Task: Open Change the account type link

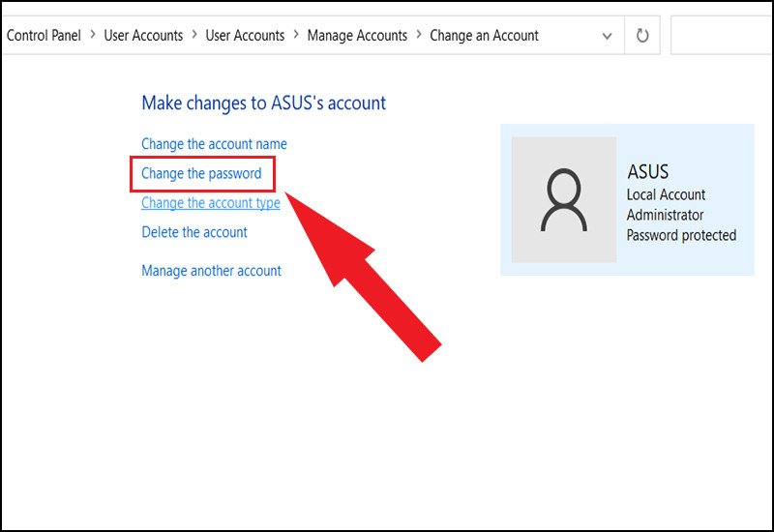Action: (x=211, y=203)
